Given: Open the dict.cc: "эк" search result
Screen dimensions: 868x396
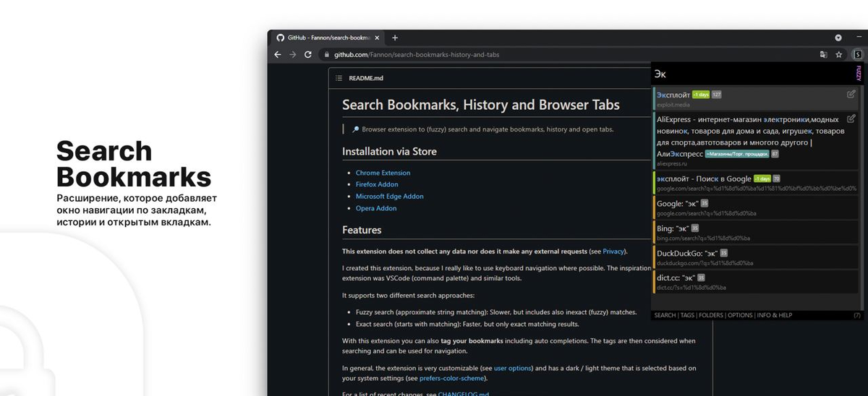Looking at the screenshot, I should coord(755,281).
